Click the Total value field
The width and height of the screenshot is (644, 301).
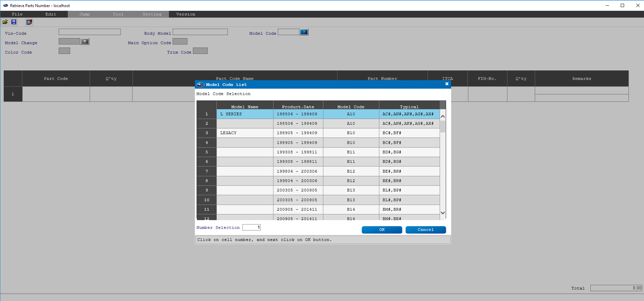[x=616, y=288]
